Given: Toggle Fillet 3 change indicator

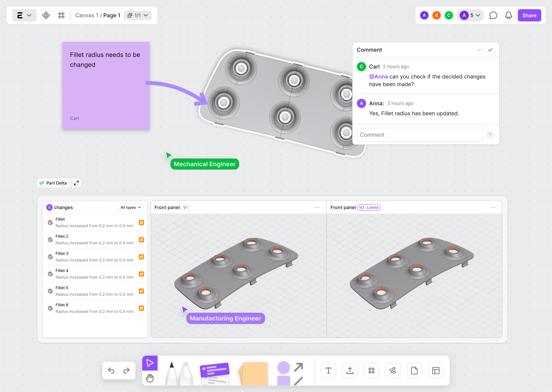Looking at the screenshot, I should coord(141,257).
